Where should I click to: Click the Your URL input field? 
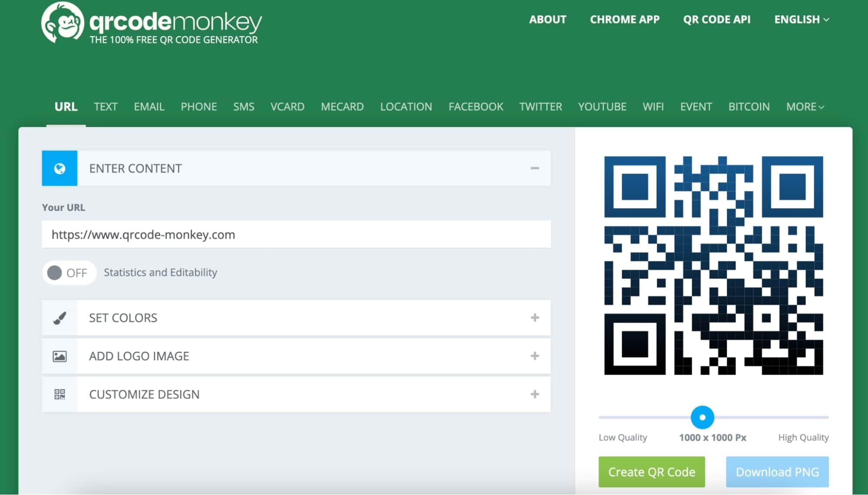coord(295,234)
